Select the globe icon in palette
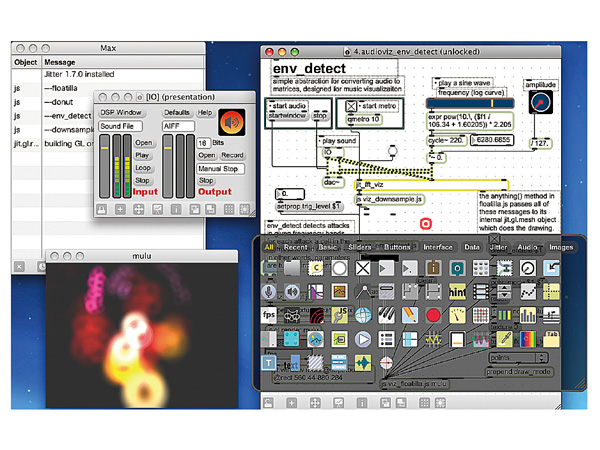600x450 pixels. pyautogui.click(x=363, y=315)
